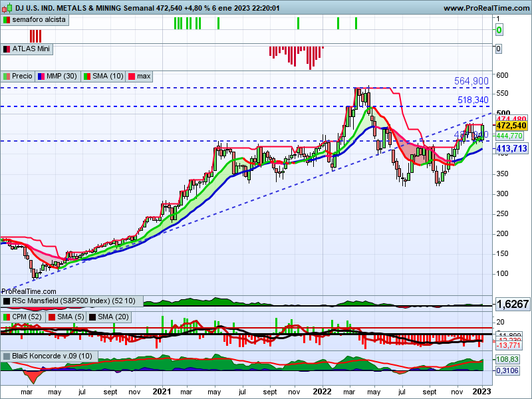Visit the www.ProRealTime.com link
This screenshot has height=399, width=532.
(487, 8)
